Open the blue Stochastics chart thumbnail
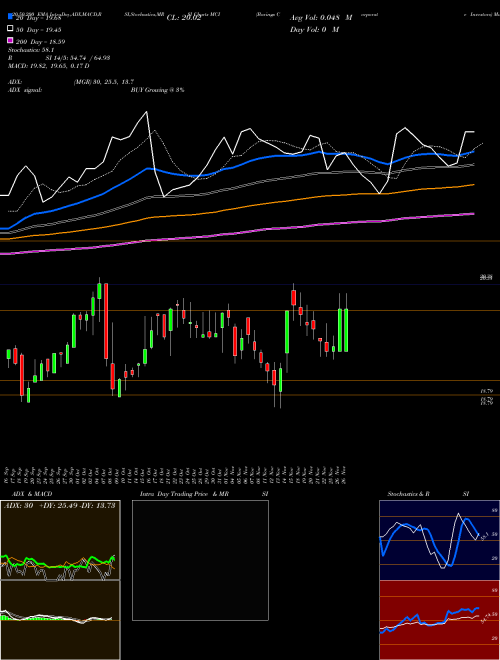Viewport: 500px width, 660px height. pyautogui.click(x=439, y=540)
